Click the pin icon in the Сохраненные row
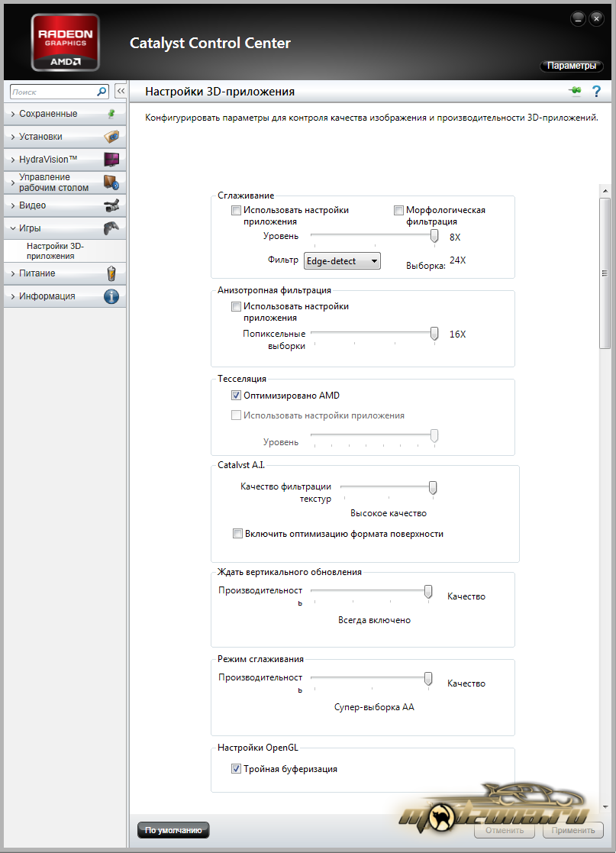Viewport: 616px width, 853px height. [111, 114]
